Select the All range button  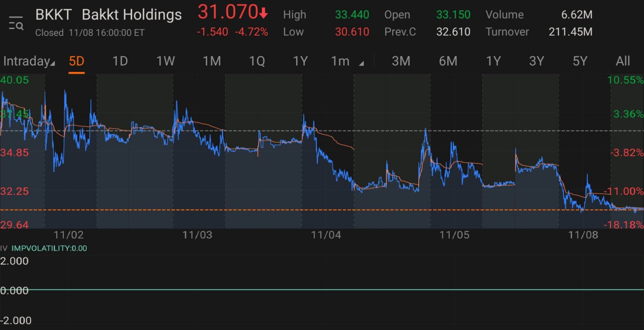623,61
